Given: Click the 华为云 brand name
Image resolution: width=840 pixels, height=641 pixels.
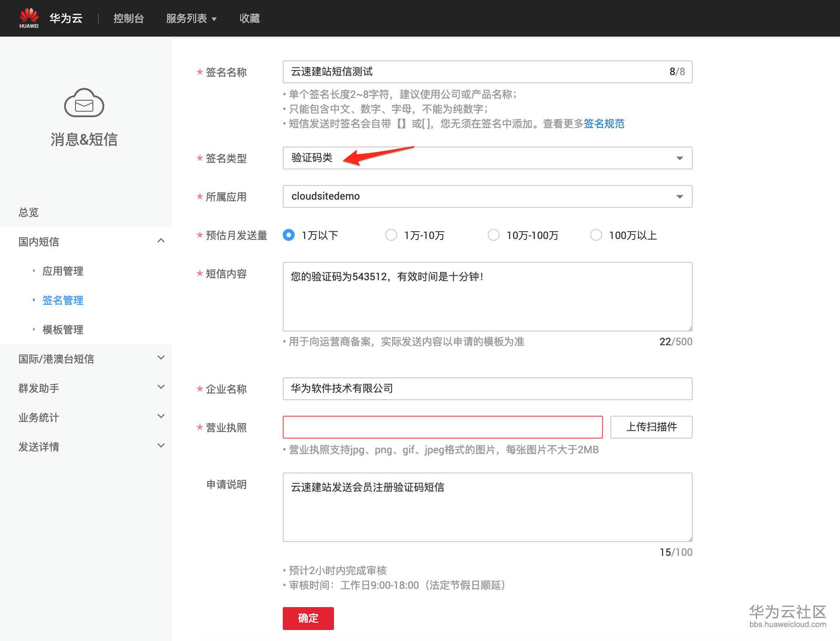Looking at the screenshot, I should click(x=66, y=18).
